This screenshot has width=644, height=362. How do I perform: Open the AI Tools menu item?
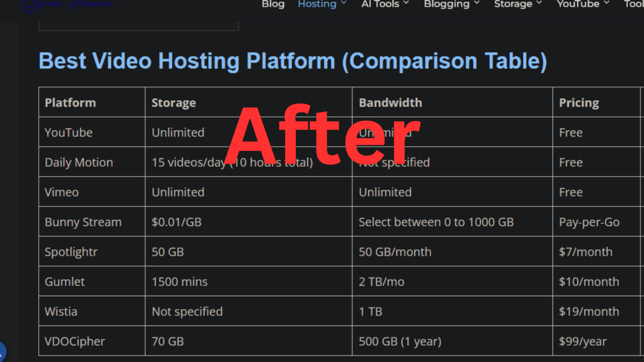coord(380,4)
